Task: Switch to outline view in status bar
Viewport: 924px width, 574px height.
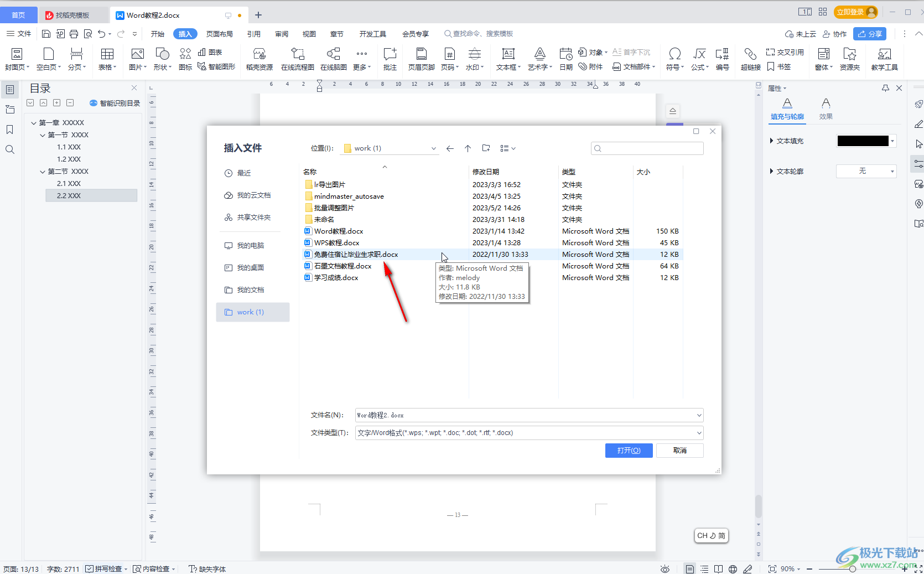Action: tap(704, 568)
